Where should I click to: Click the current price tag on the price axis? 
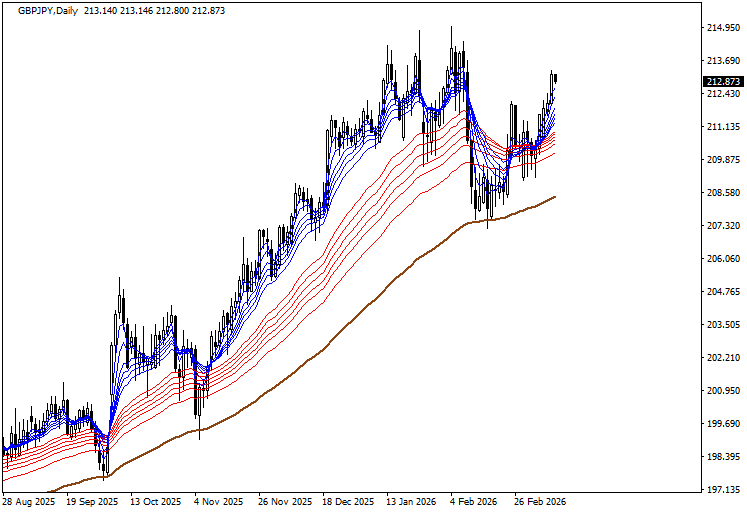(722, 82)
